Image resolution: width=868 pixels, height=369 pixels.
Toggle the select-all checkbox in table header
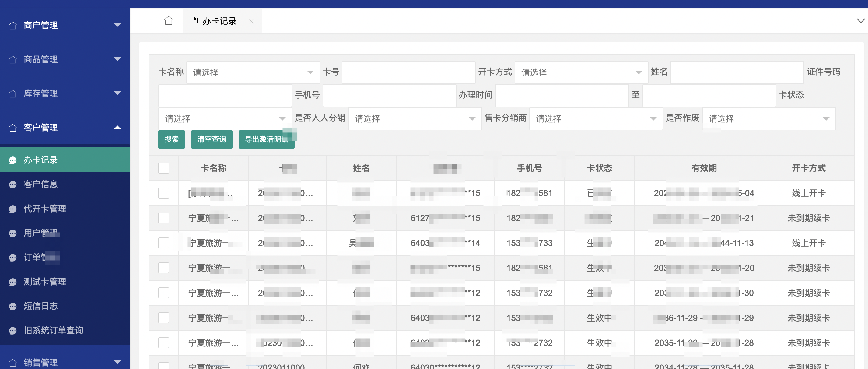[x=164, y=168]
